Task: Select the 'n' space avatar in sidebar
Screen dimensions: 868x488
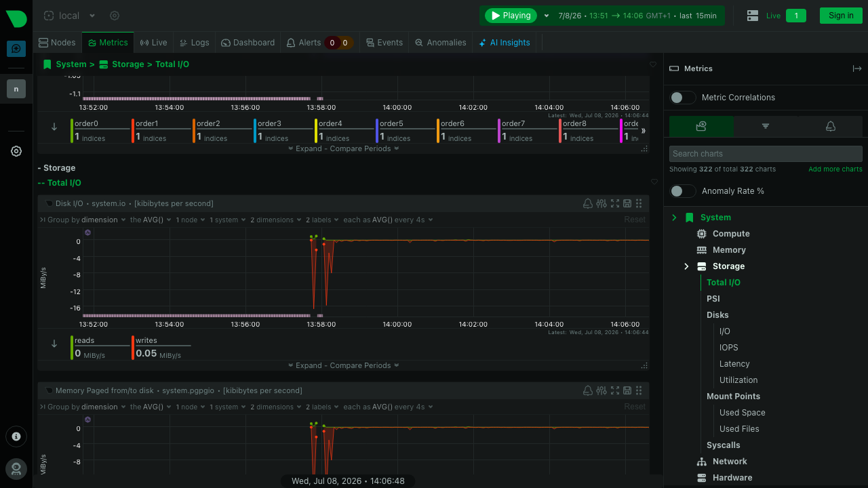Action: 16,89
